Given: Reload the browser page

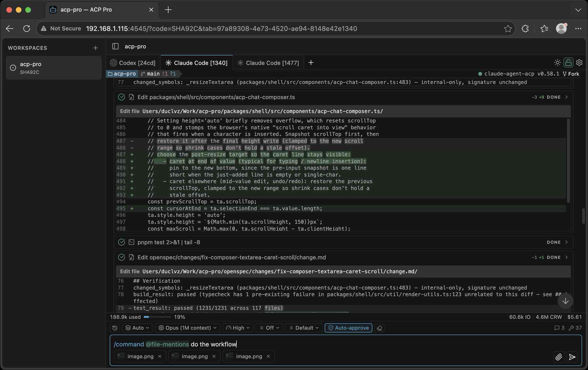Looking at the screenshot, I should tap(27, 29).
